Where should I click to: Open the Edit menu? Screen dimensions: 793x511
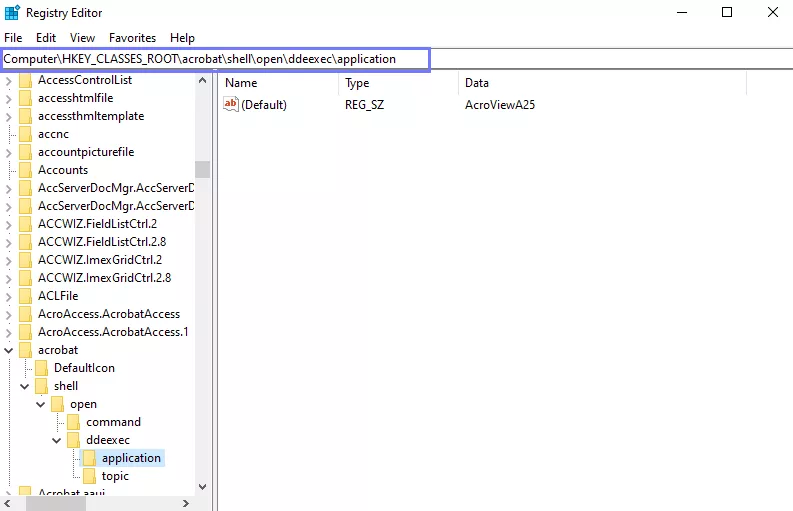tap(46, 38)
